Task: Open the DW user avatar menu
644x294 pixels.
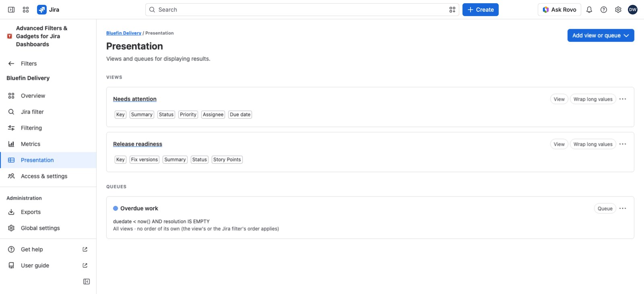Action: pos(633,10)
